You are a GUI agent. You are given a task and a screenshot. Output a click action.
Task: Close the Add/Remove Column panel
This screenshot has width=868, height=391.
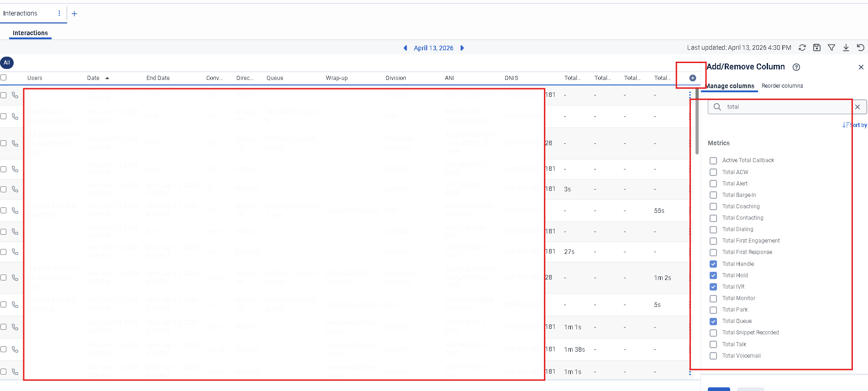coord(861,67)
